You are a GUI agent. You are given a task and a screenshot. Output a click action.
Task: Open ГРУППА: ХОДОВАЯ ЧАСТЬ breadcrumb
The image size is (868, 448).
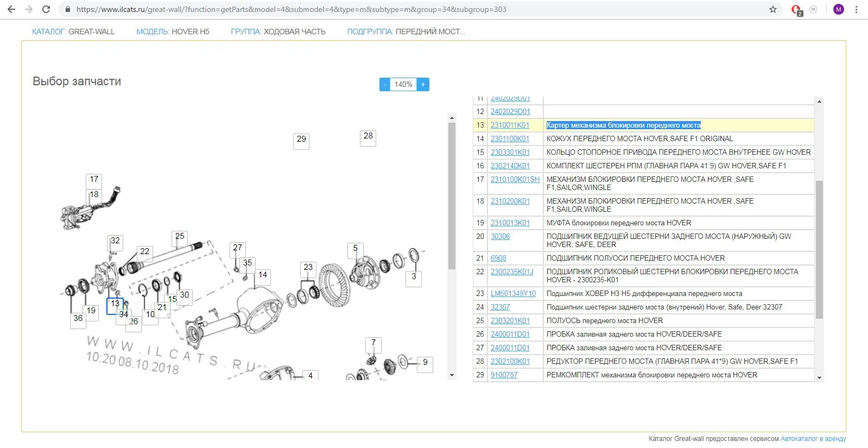pyautogui.click(x=278, y=31)
